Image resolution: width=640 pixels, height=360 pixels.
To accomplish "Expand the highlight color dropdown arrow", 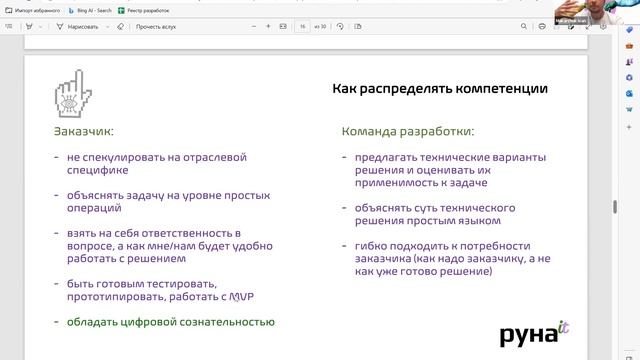I will (x=40, y=27).
